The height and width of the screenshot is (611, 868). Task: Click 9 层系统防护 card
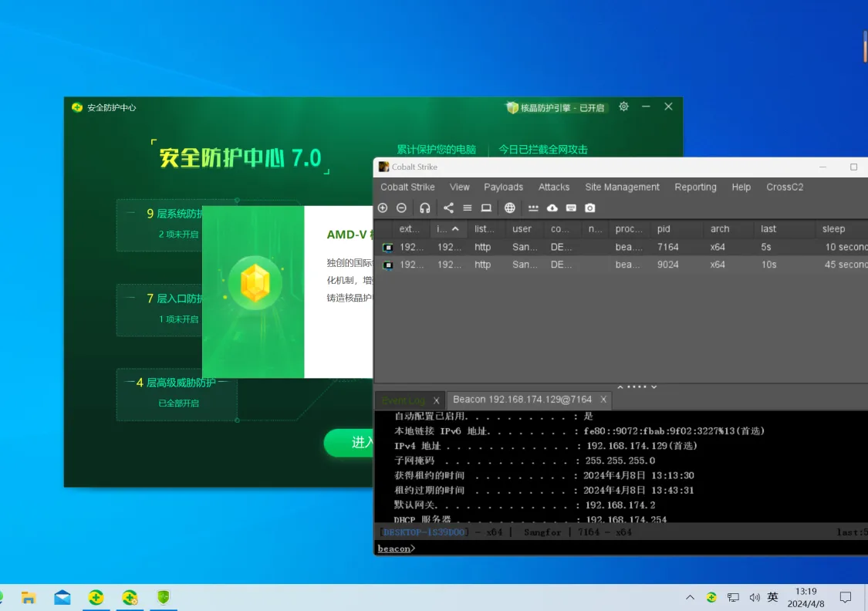point(160,225)
